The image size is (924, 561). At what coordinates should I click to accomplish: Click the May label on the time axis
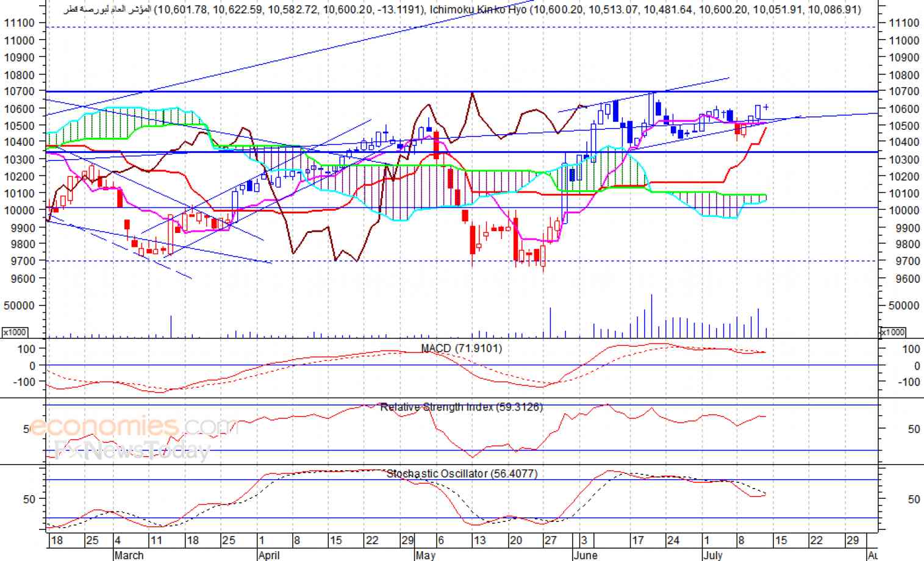point(425,555)
